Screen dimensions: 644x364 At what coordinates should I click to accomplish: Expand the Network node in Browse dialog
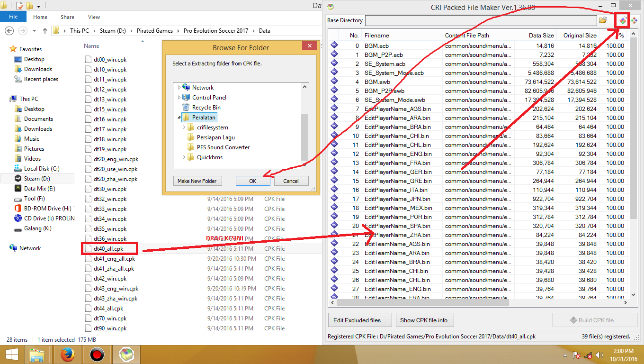point(179,88)
